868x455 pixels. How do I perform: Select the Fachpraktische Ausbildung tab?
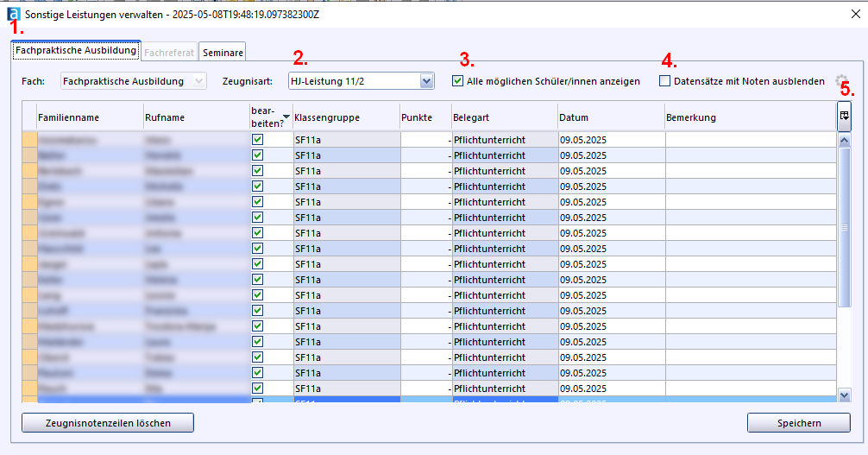(x=76, y=51)
